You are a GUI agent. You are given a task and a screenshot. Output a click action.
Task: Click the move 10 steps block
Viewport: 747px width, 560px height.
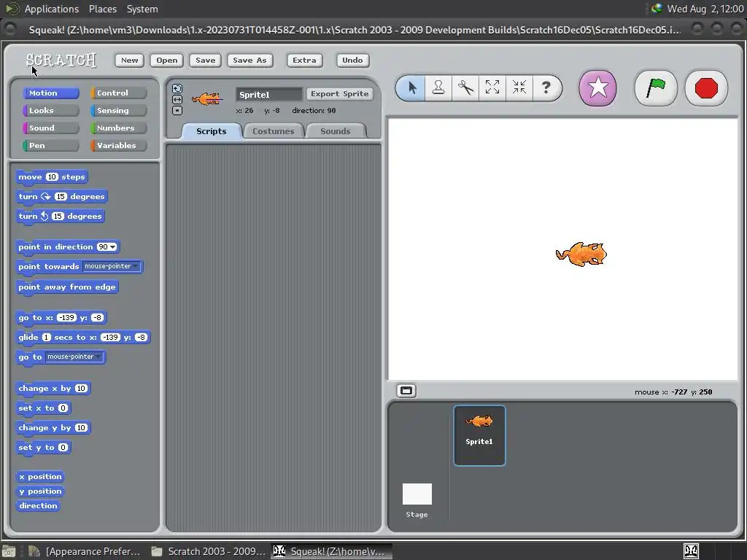click(52, 176)
